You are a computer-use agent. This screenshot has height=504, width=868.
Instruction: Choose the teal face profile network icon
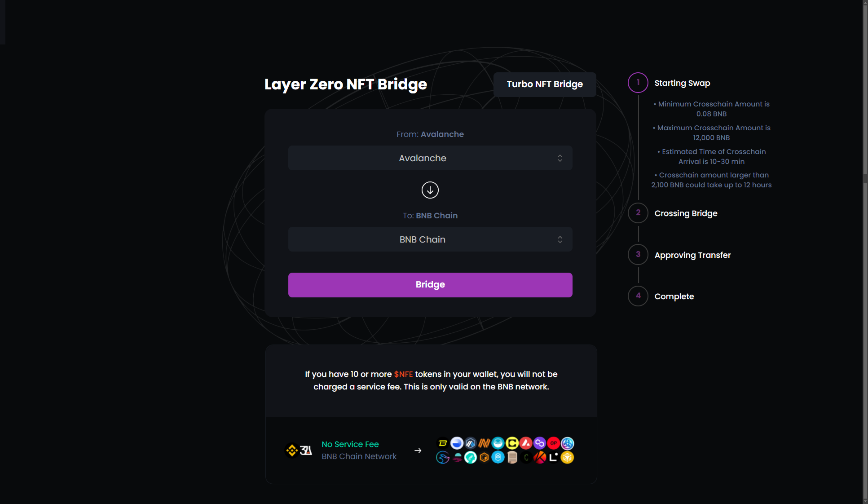tap(470, 457)
